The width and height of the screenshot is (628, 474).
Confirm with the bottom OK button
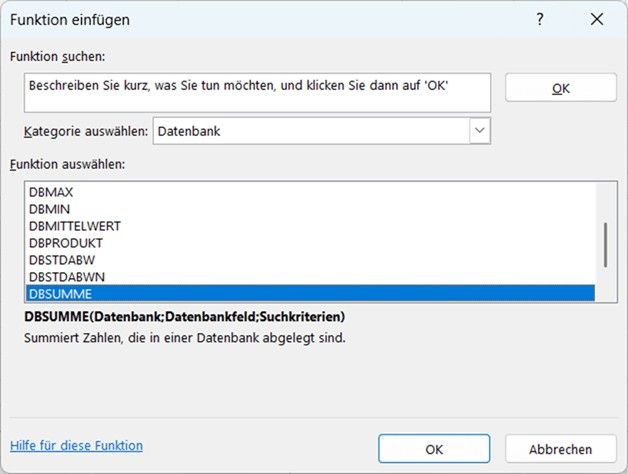[435, 449]
